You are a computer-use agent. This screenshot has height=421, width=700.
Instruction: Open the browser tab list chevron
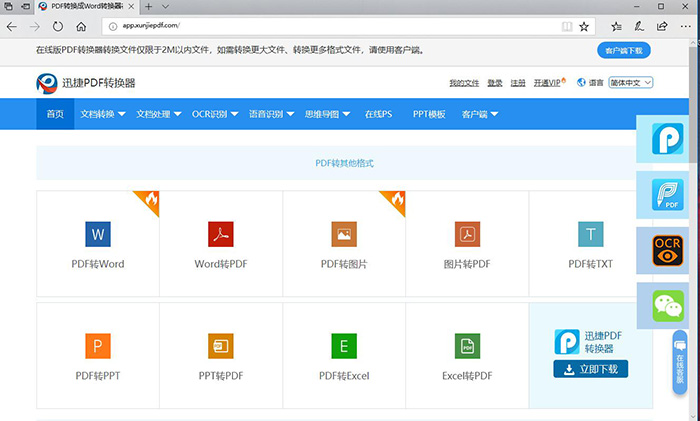tap(165, 7)
